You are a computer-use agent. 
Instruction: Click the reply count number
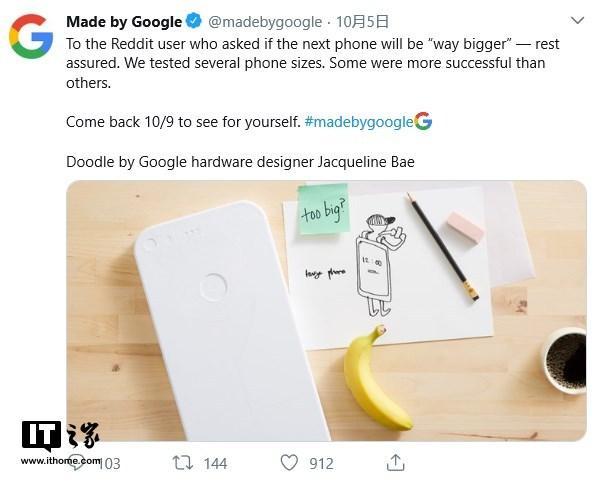110,464
